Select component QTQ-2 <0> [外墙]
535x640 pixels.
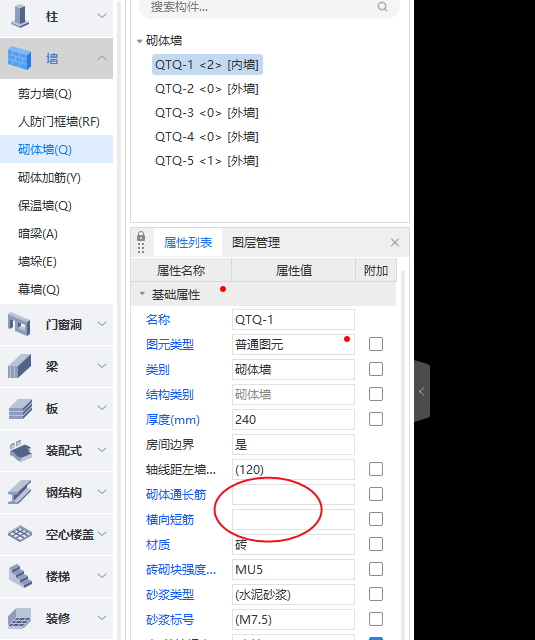(x=207, y=89)
